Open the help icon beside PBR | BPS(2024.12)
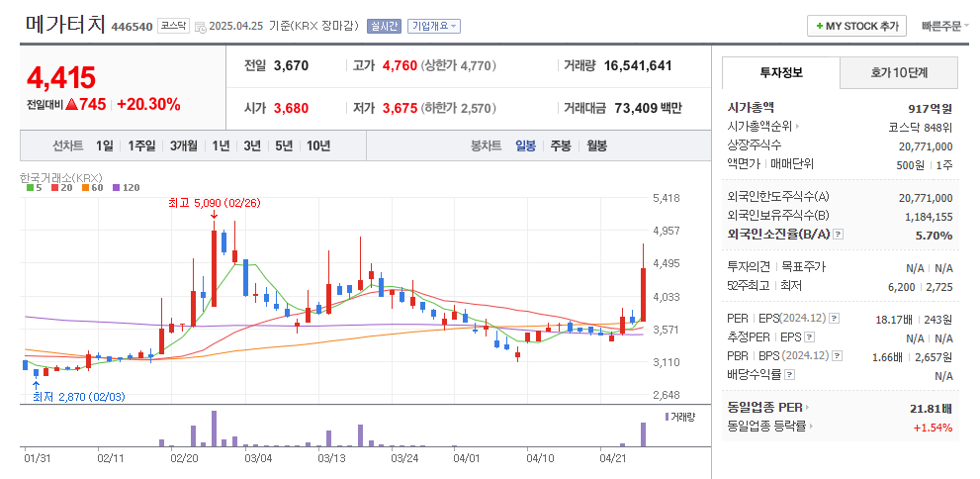Viewport: 980px width, 479px height. (x=838, y=356)
